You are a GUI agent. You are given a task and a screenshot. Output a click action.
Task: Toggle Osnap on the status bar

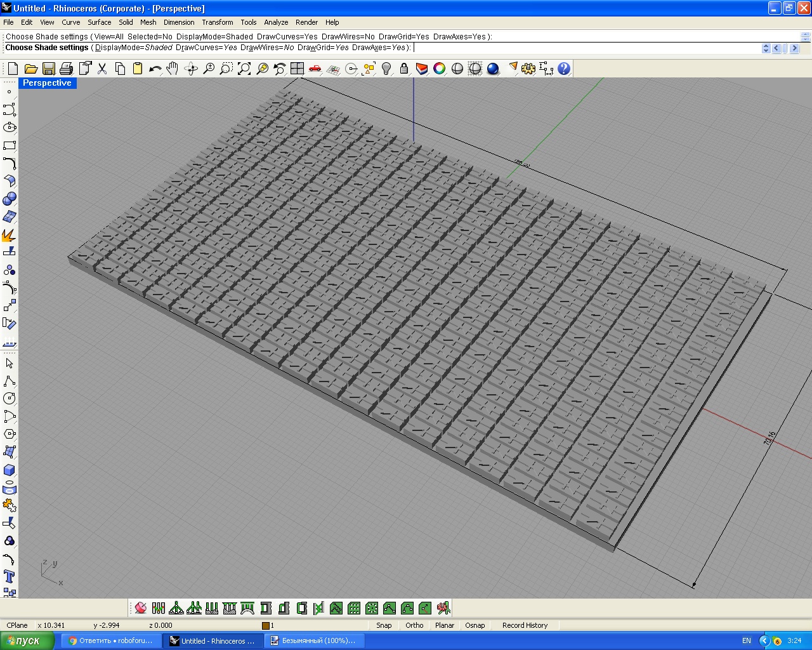click(475, 625)
